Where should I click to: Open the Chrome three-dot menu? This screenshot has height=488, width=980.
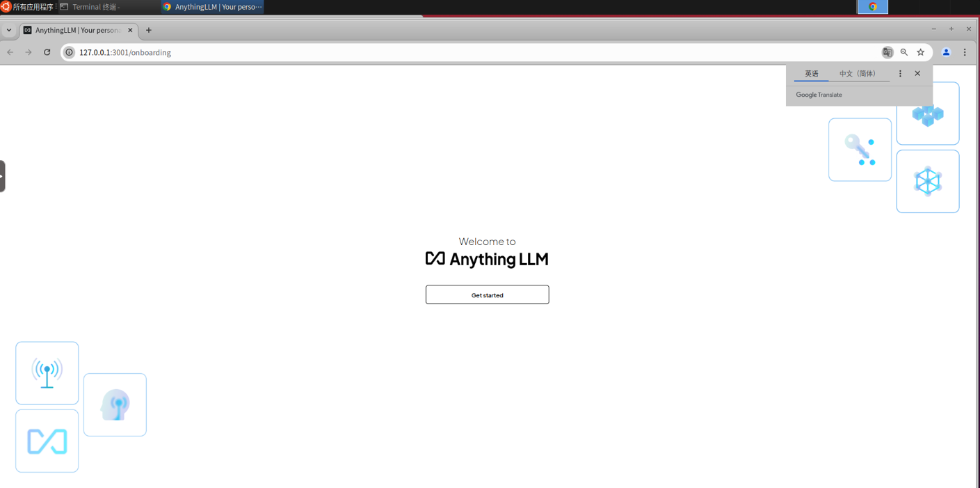965,52
